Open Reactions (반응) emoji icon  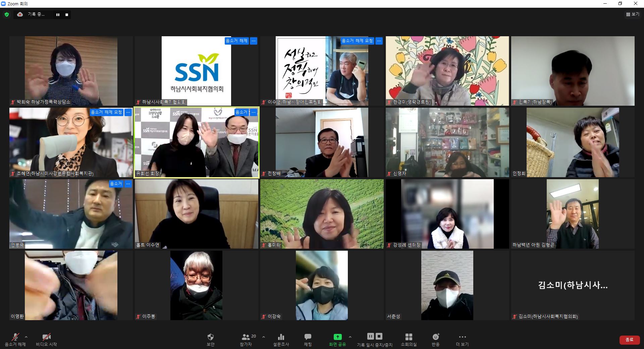point(435,337)
